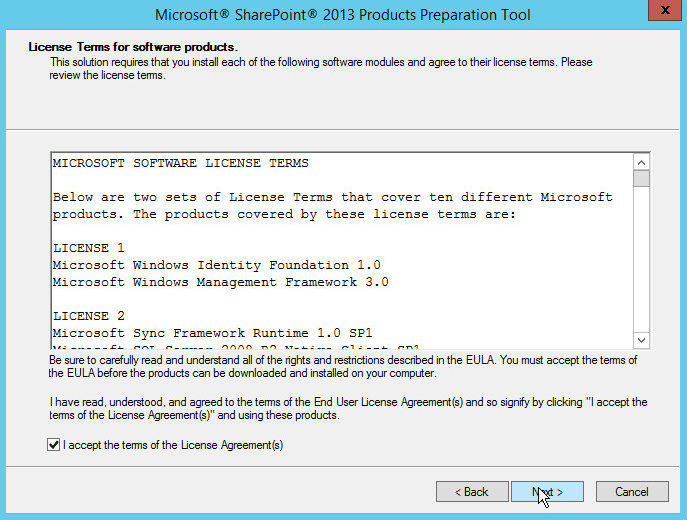Screen dimensions: 687x520
Task: Click the 'License Terms for software products' heading
Action: (x=133, y=47)
